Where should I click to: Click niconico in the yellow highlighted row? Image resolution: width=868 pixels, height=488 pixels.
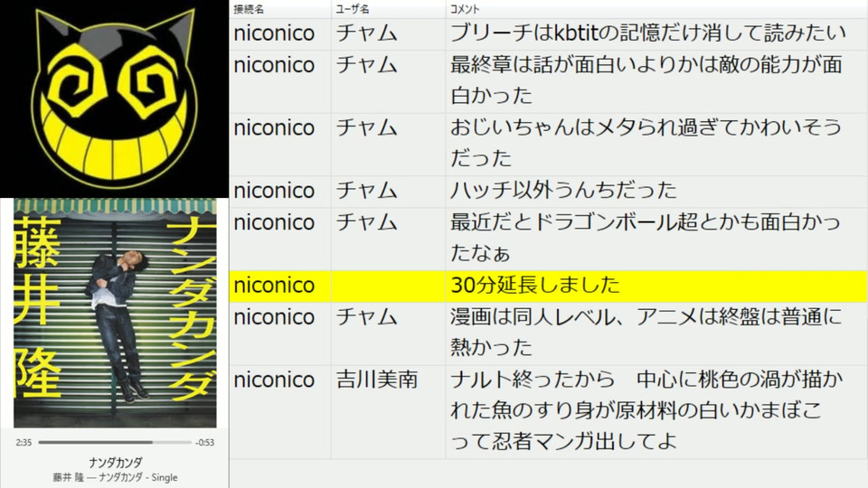(x=274, y=286)
